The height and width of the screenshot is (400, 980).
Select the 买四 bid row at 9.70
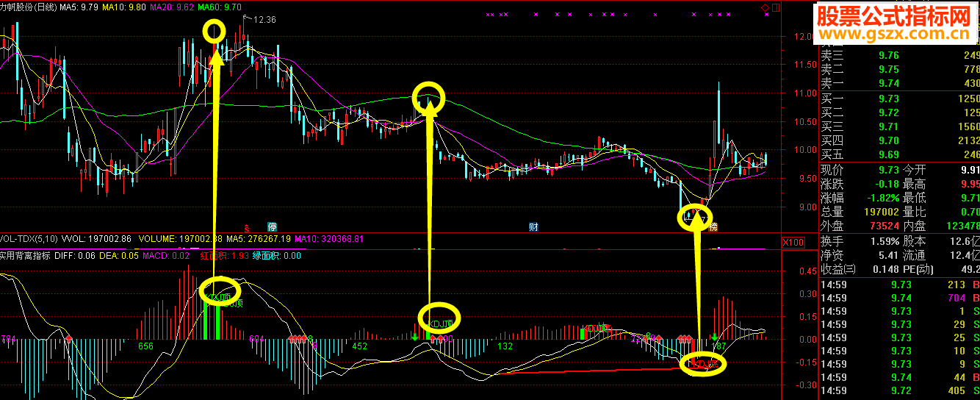899,140
